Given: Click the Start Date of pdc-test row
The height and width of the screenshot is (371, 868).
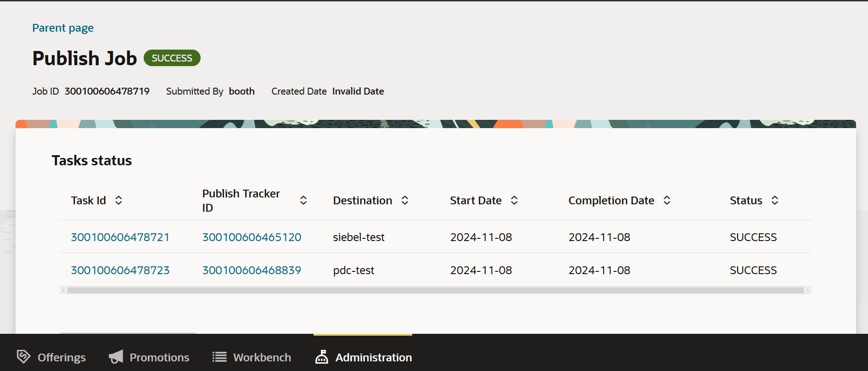Looking at the screenshot, I should [481, 270].
